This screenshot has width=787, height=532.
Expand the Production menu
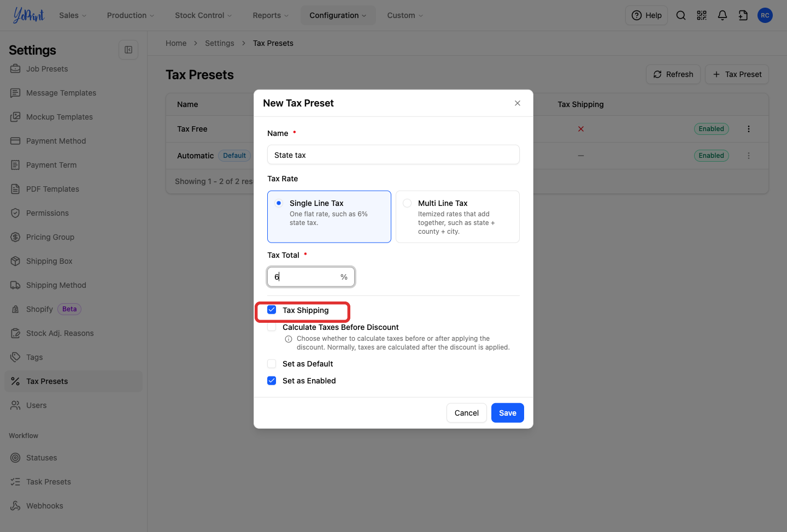[x=131, y=15]
